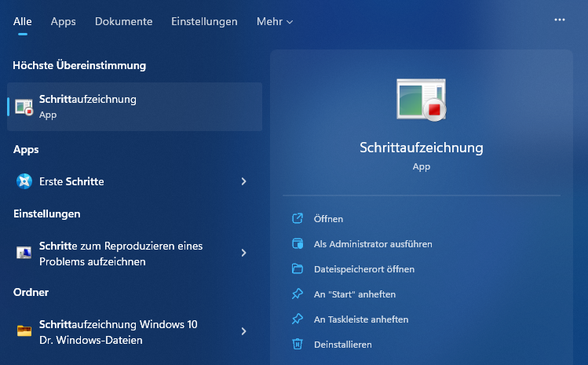This screenshot has width=588, height=365.
Task: Click the Dr. Windows-Dateien folder icon
Action: click(x=24, y=331)
